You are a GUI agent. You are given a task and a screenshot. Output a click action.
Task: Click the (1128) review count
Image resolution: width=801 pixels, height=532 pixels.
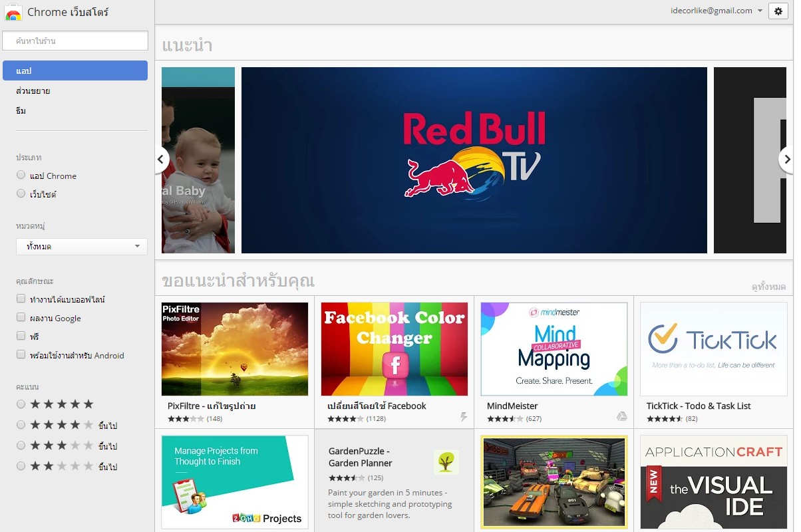[x=376, y=418]
